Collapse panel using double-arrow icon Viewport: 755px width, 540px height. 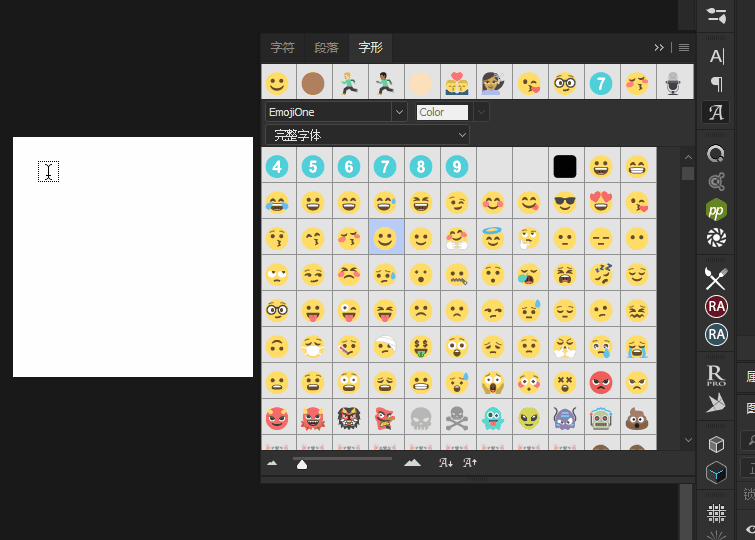(x=659, y=48)
